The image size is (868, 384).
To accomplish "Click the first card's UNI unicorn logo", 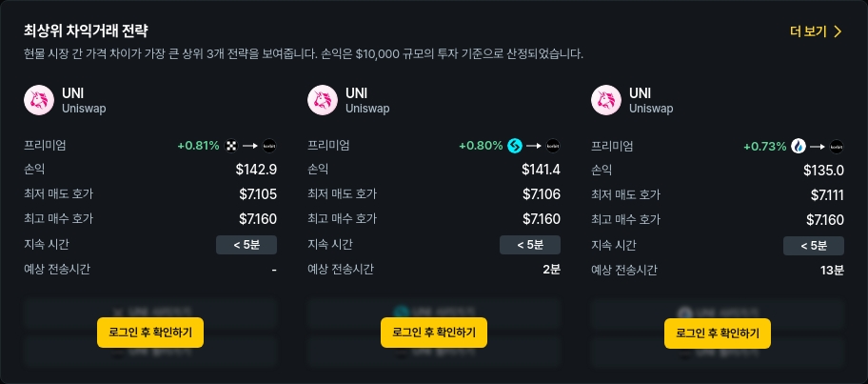I will click(x=39, y=100).
